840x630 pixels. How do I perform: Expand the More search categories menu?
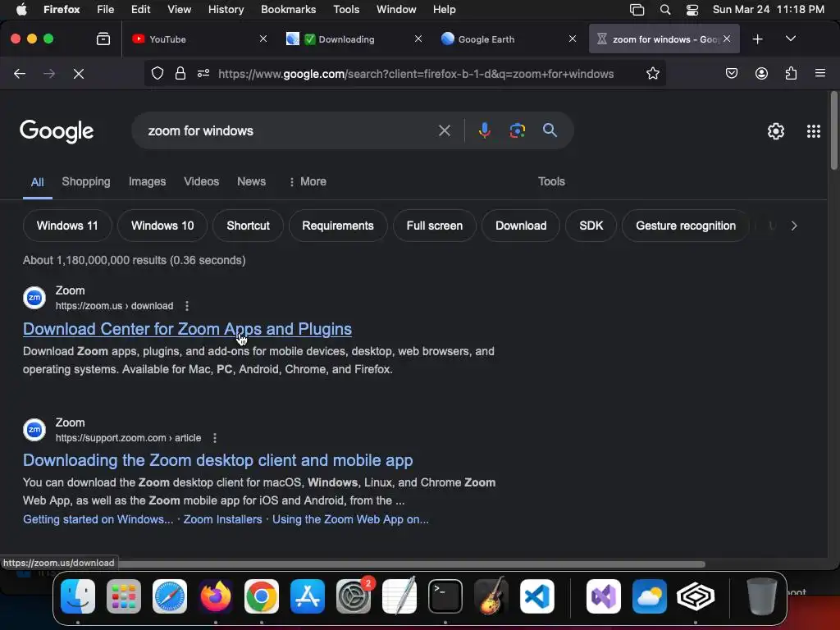point(308,181)
